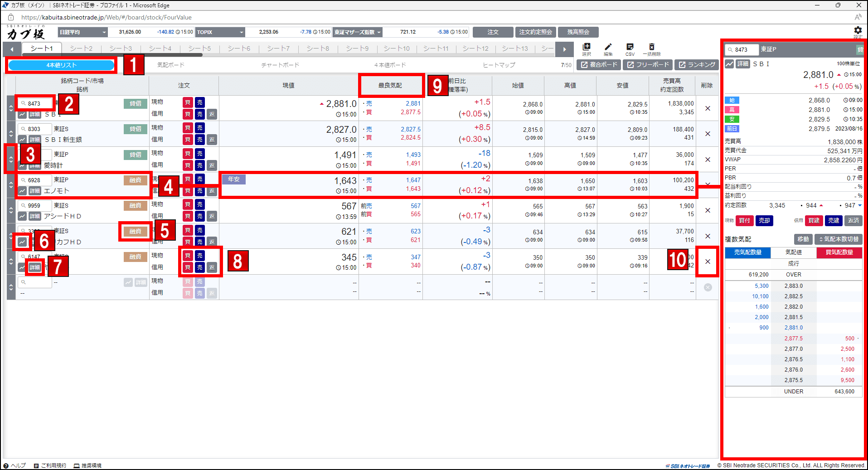Export the list with CSV icon
868x470 pixels.
pyautogui.click(x=630, y=49)
